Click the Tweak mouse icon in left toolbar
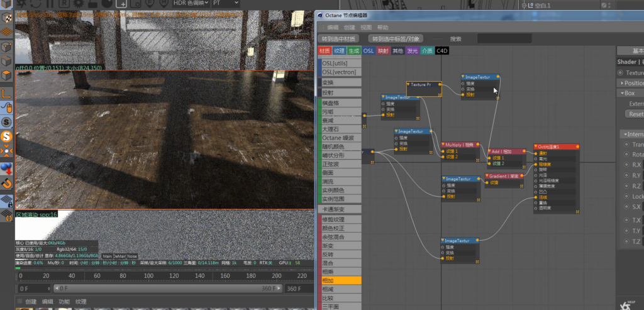644x310 pixels. coord(6,108)
